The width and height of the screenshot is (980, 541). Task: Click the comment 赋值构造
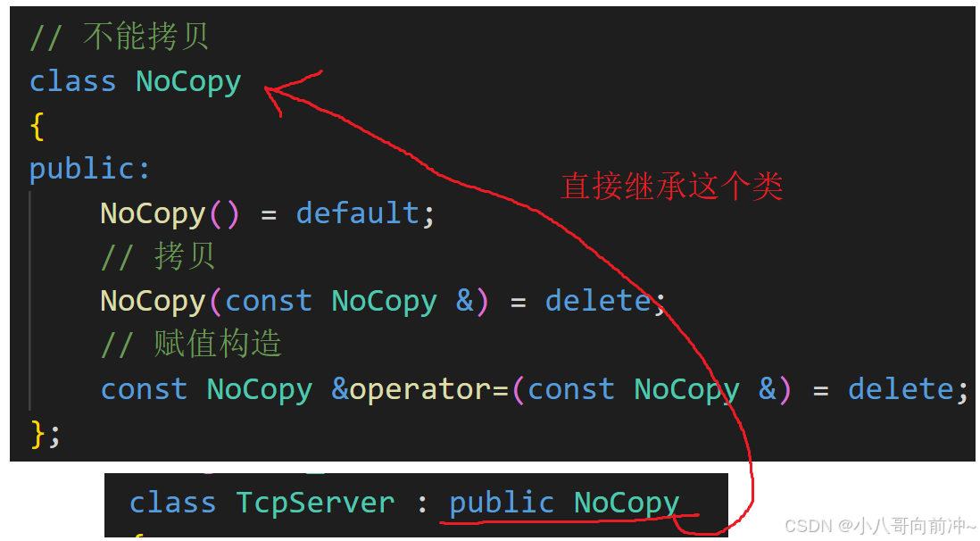pos(218,344)
